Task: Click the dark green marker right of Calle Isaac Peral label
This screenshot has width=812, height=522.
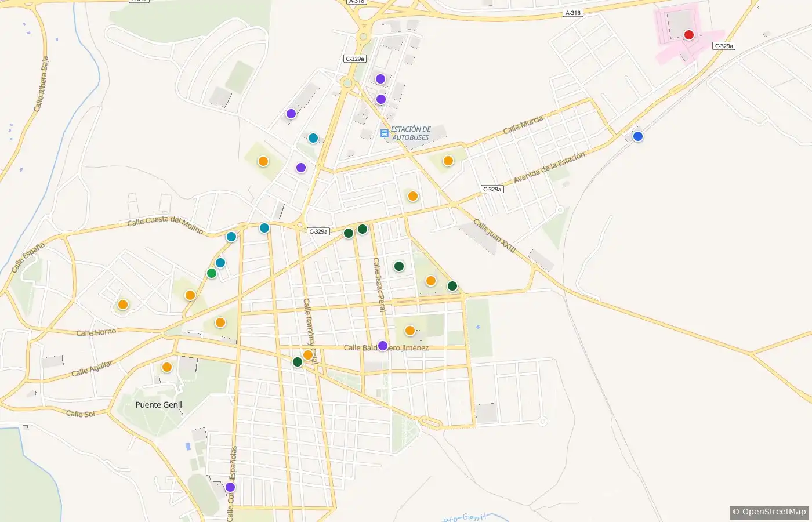Action: coord(399,266)
